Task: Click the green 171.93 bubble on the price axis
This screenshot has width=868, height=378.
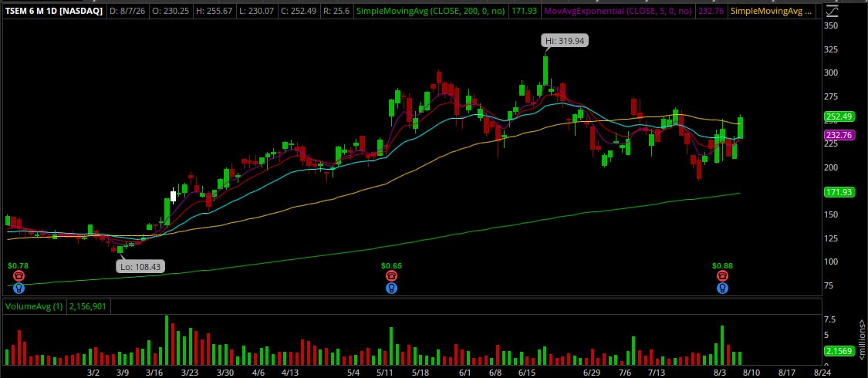Action: coord(839,192)
